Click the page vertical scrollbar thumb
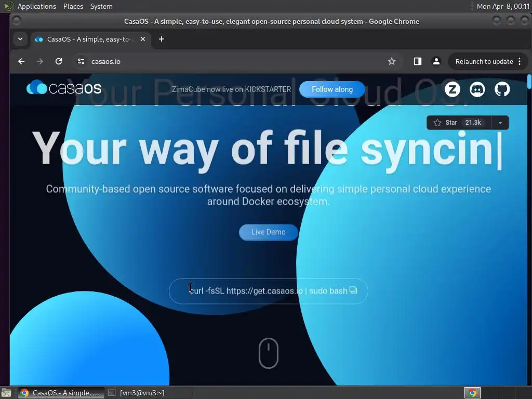 (529, 82)
